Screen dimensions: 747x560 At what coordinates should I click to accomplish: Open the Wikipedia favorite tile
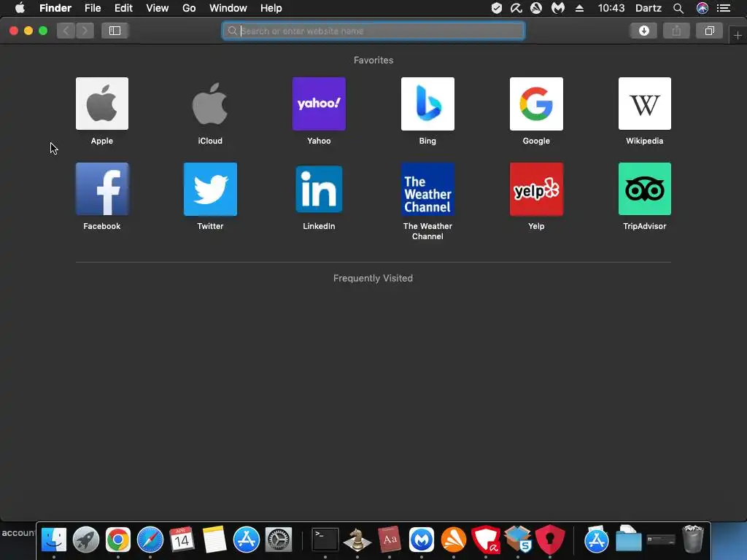click(x=645, y=104)
